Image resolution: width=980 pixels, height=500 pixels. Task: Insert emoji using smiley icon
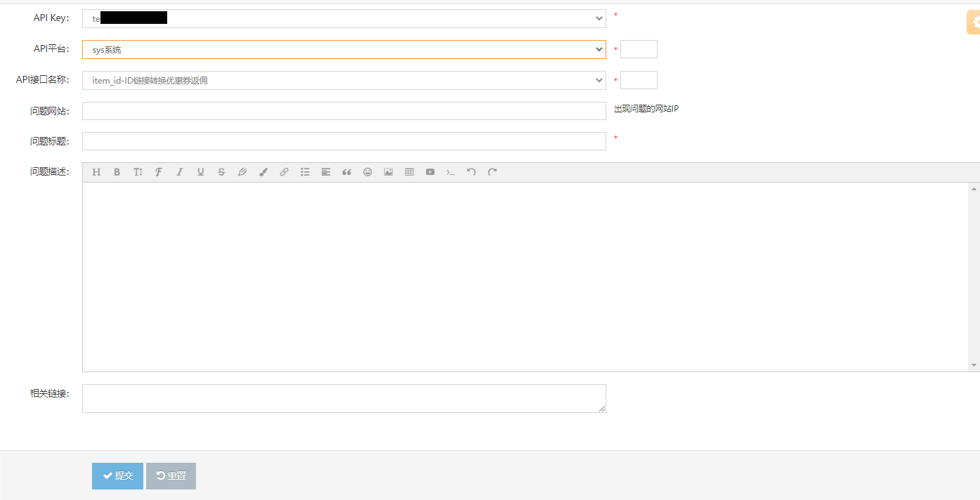pos(367,172)
